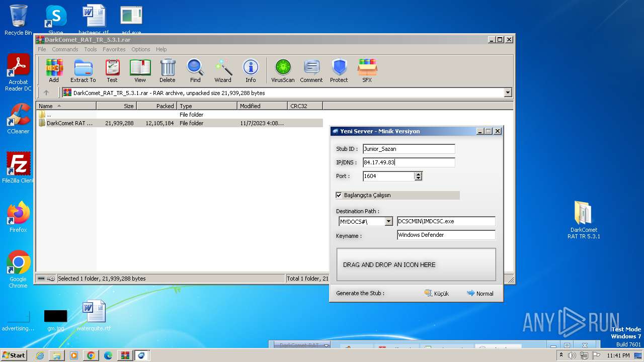Open the Commands menu

click(x=65, y=49)
